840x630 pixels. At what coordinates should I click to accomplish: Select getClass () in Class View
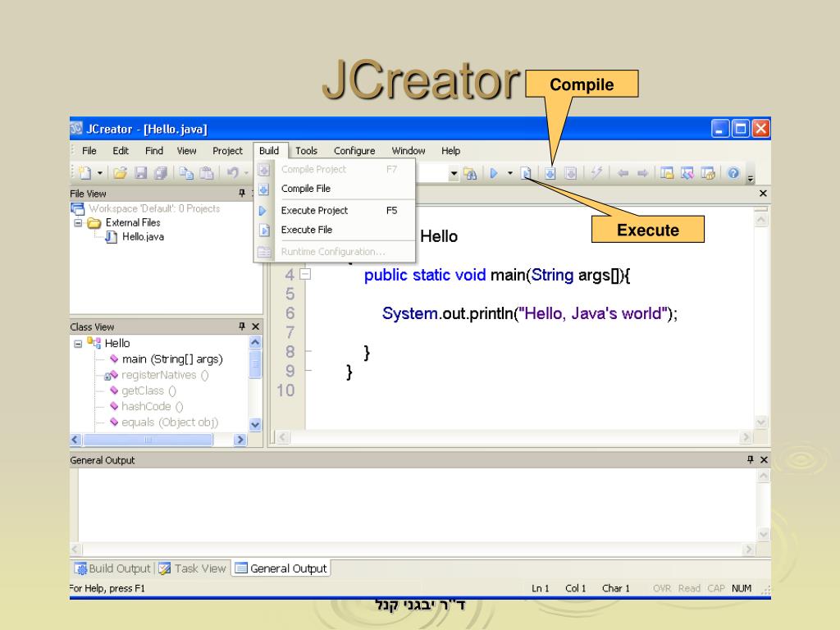148,391
